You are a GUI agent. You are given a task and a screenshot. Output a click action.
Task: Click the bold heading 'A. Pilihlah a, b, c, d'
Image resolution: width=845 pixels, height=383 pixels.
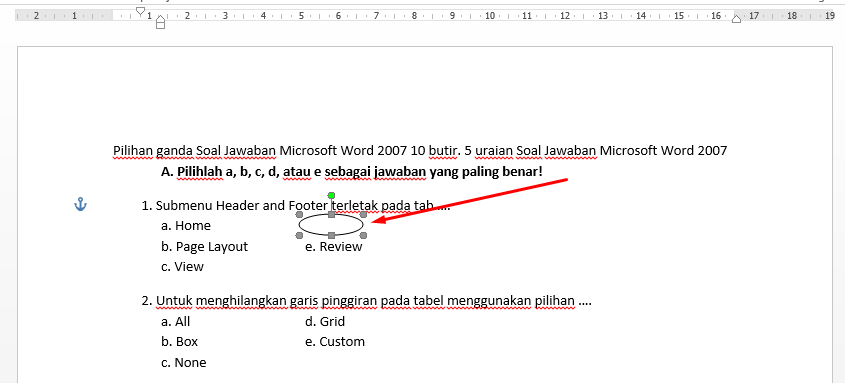click(x=352, y=172)
